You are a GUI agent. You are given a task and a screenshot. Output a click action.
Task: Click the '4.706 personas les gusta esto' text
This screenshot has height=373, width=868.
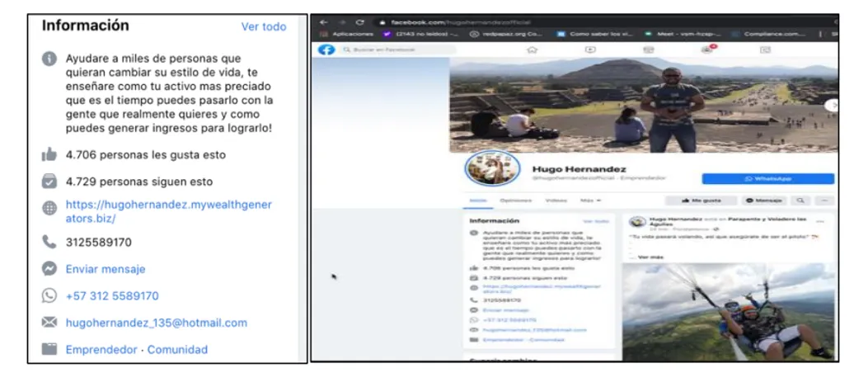146,155
